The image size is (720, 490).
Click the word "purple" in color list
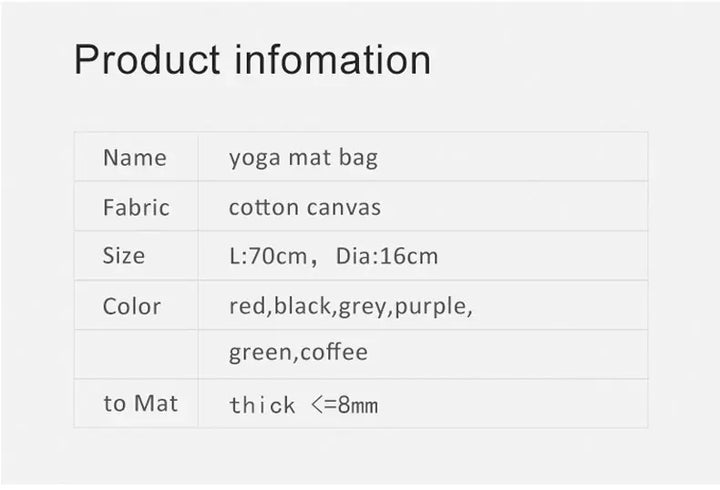pyautogui.click(x=430, y=306)
